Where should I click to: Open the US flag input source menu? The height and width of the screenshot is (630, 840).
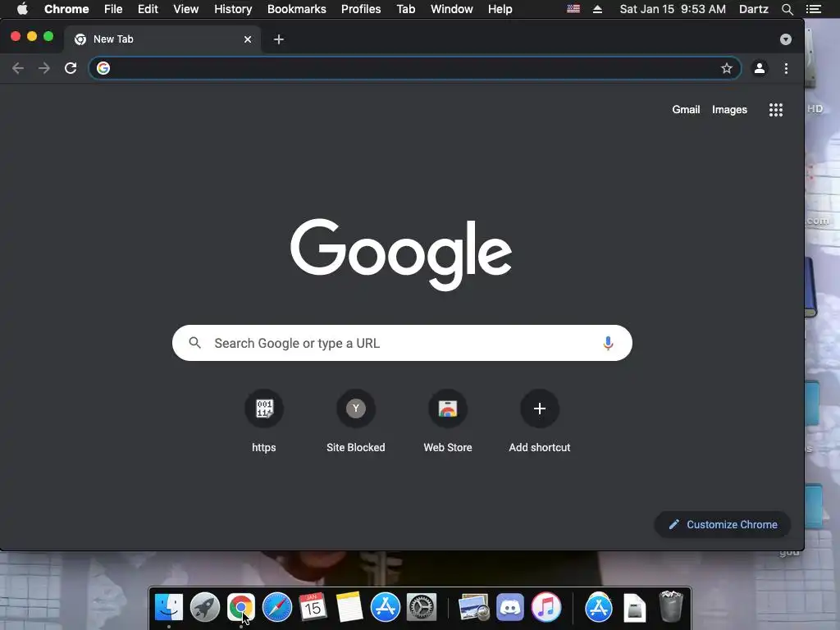573,9
